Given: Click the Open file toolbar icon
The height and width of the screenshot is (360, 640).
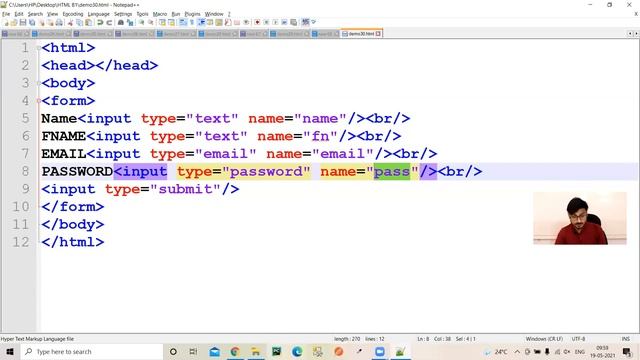Looking at the screenshot, I should pos(13,22).
